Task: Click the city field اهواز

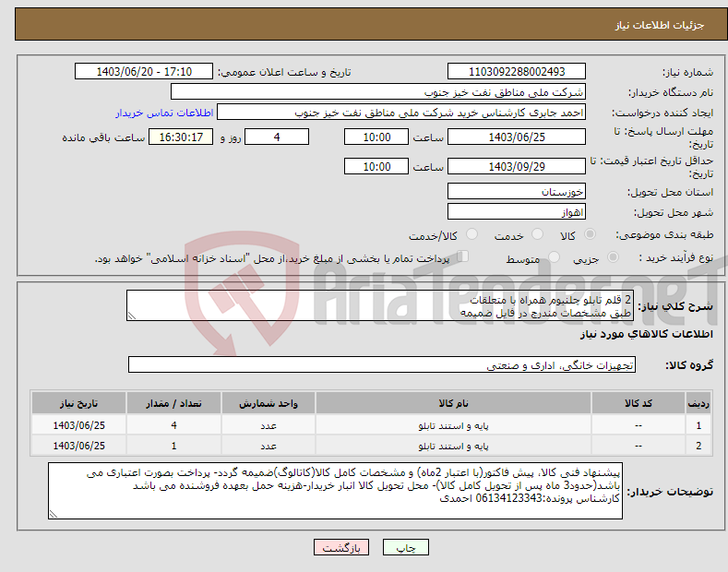Action: [x=517, y=211]
